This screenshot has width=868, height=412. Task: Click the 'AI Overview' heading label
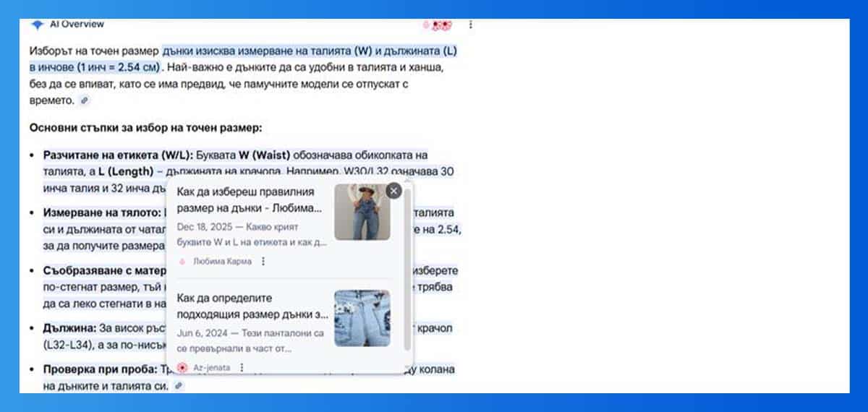click(x=77, y=25)
